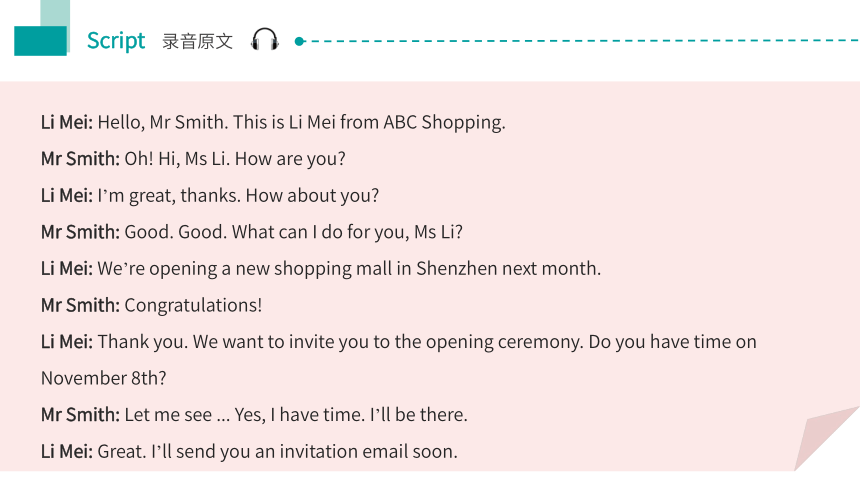Click sentence about new shopping mall in Shenzhen
The height and width of the screenshot is (484, 860).
(x=349, y=269)
